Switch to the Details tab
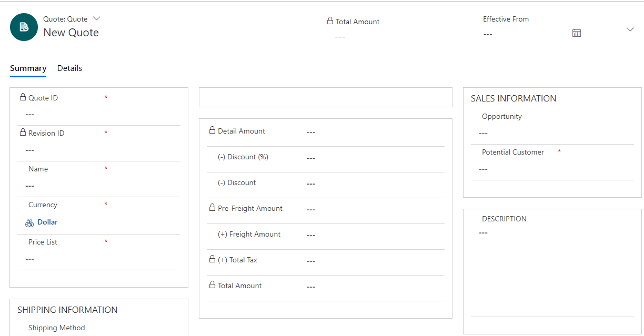This screenshot has width=644, height=336. pos(69,68)
